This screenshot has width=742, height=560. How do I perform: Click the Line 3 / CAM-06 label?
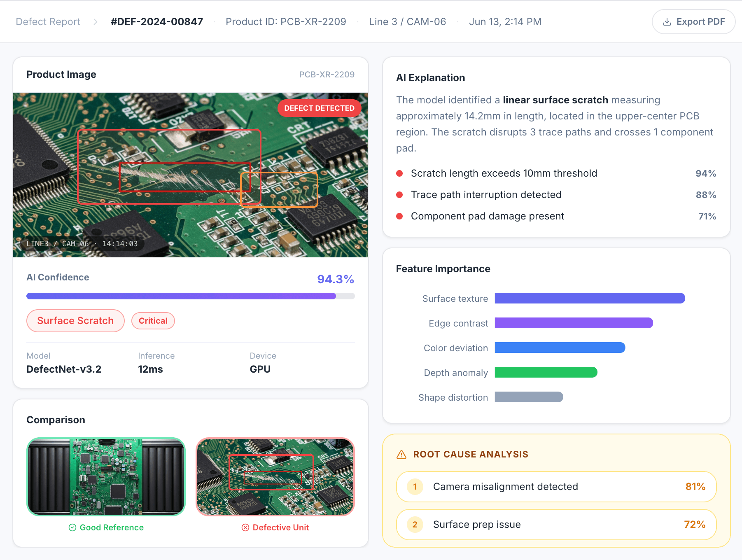click(408, 22)
